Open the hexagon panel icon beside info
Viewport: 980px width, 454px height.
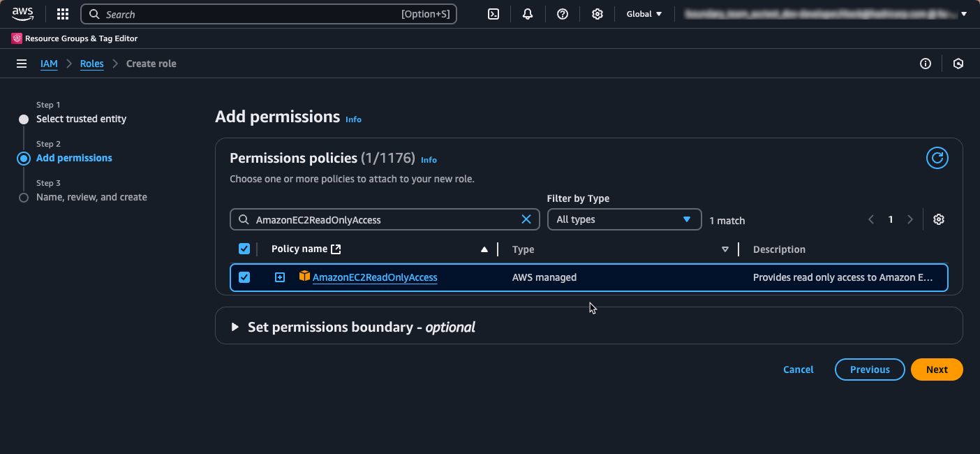[958, 64]
